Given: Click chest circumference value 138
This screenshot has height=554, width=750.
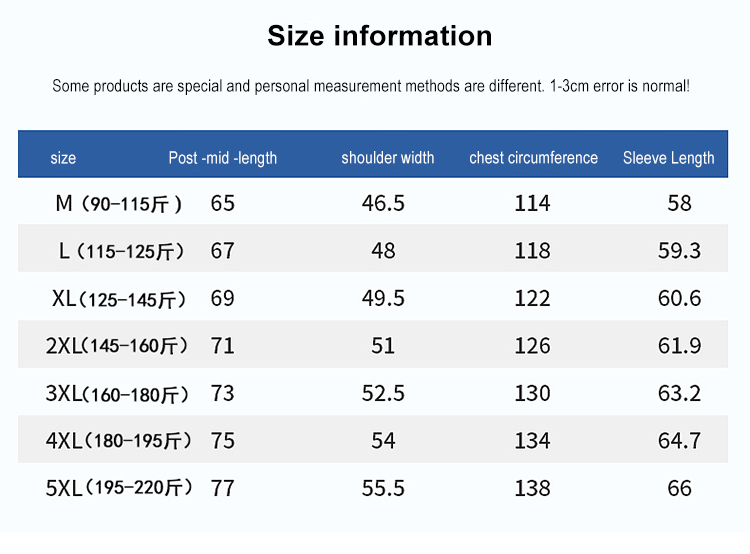Looking at the screenshot, I should pos(532,488).
